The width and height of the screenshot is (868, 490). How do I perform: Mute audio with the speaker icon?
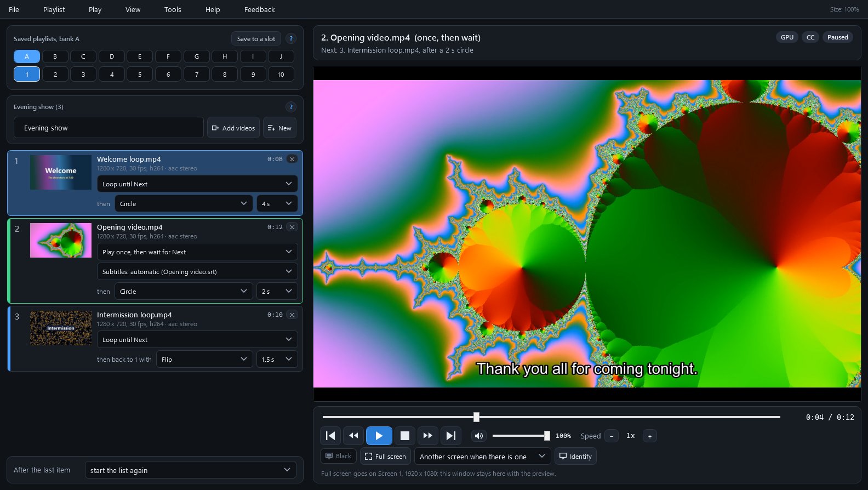479,436
